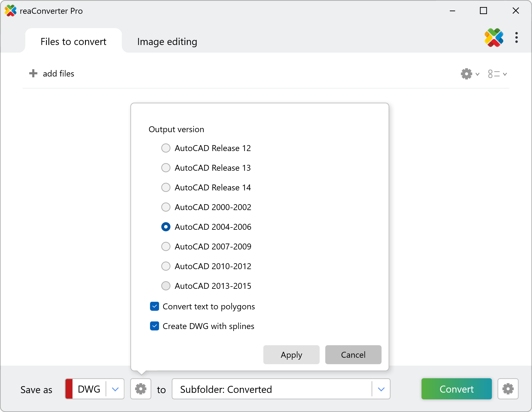Click the plus icon beside add files
The width and height of the screenshot is (532, 412).
point(33,73)
